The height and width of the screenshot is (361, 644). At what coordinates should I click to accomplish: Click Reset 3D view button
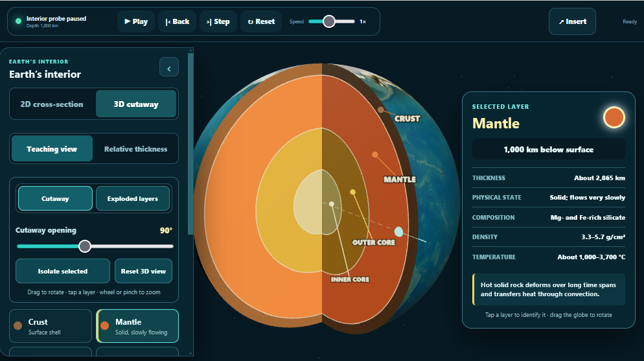pos(143,271)
